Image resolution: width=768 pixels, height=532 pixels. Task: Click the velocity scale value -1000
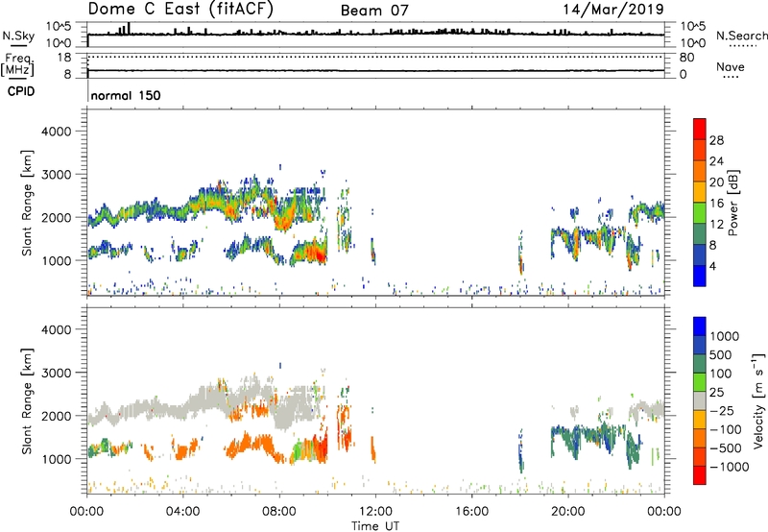pyautogui.click(x=729, y=467)
